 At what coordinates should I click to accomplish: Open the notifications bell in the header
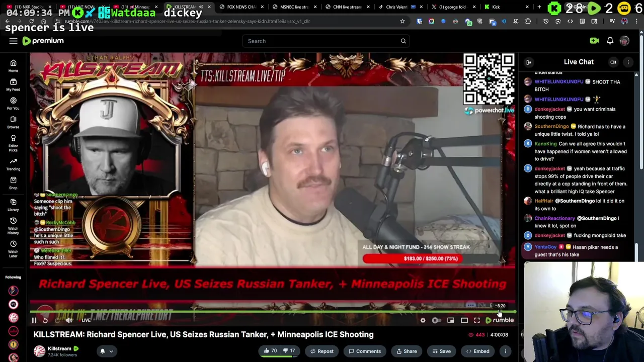(610, 41)
